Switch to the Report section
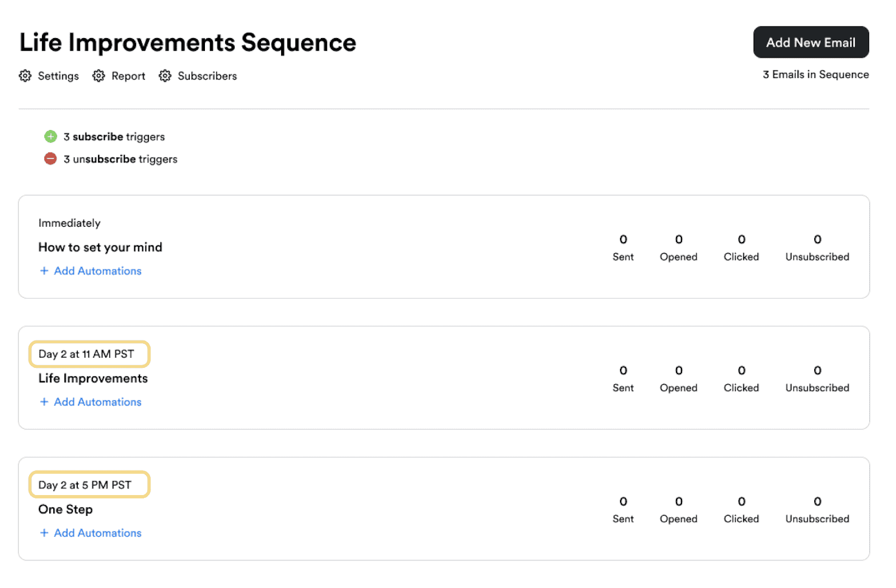Screen dimensions: 896x588 [128, 76]
